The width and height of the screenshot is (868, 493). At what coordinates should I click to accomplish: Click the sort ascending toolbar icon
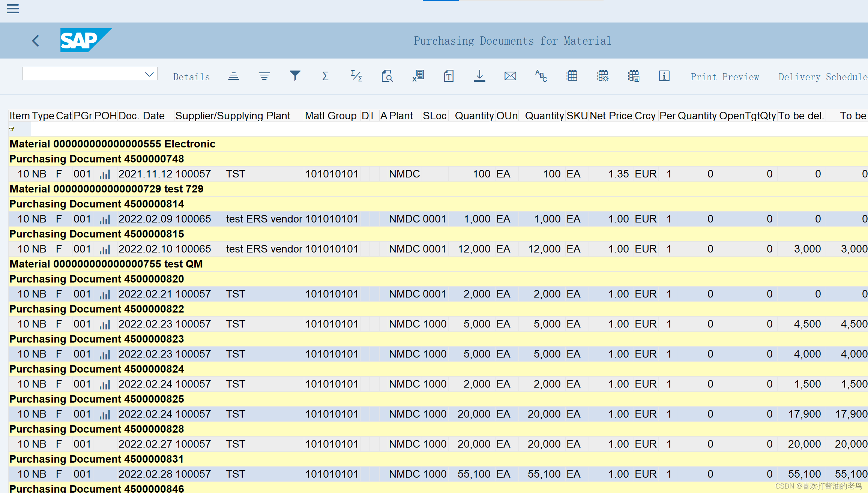[233, 76]
